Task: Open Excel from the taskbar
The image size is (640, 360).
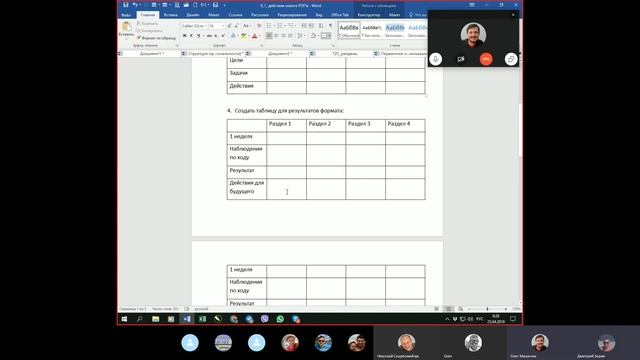Action: 202,319
